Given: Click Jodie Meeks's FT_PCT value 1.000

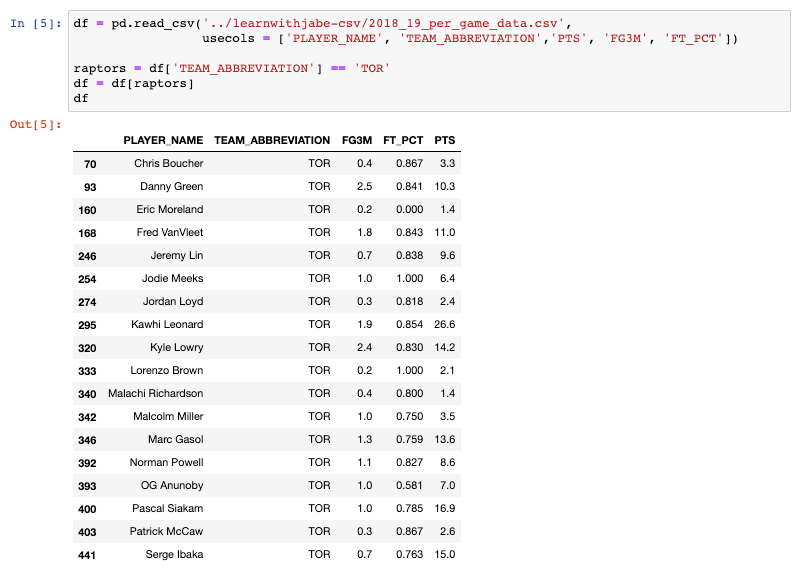Looking at the screenshot, I should point(409,278).
